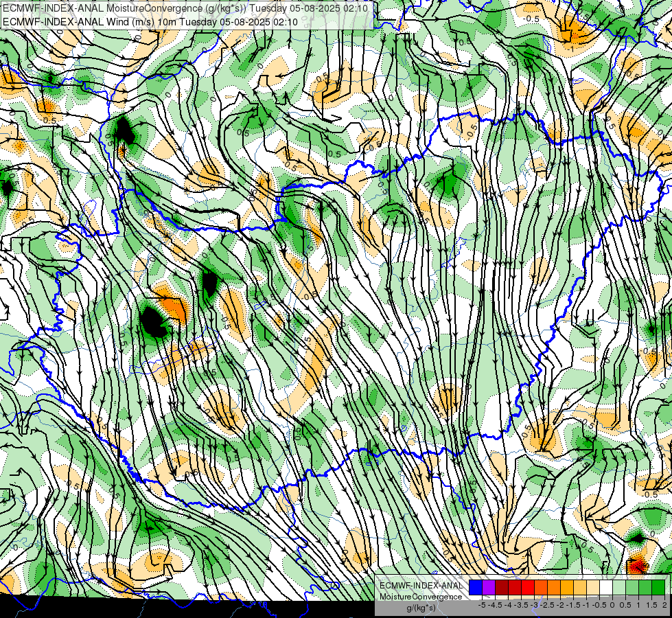Viewport: 672px width, 618px height.
Task: Select legend text 'ECMWF-INDEX-ANAL'
Action: [421, 586]
